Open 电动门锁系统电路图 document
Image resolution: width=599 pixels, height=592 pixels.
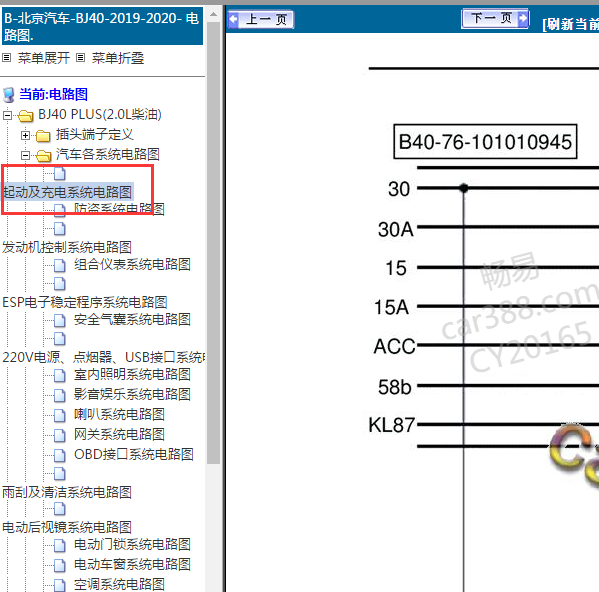tap(132, 544)
